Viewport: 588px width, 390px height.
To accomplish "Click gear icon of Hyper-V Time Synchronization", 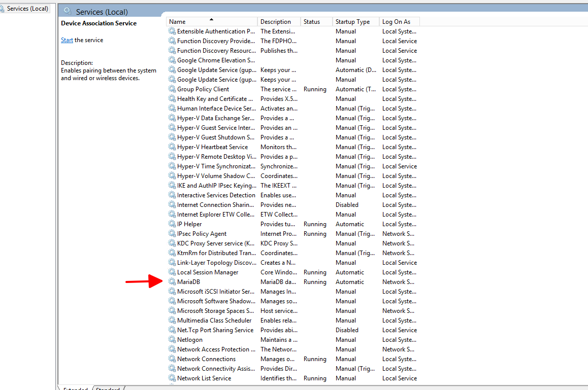I will [x=172, y=166].
